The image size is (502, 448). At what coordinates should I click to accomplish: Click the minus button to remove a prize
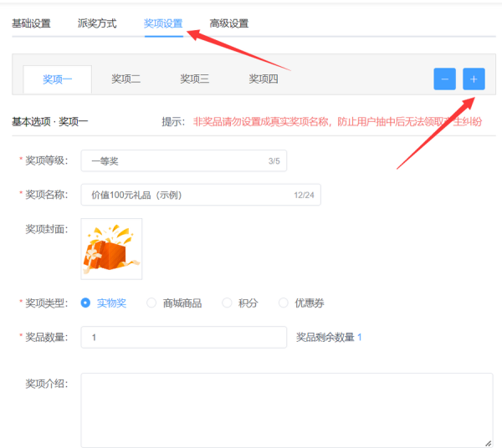point(445,79)
